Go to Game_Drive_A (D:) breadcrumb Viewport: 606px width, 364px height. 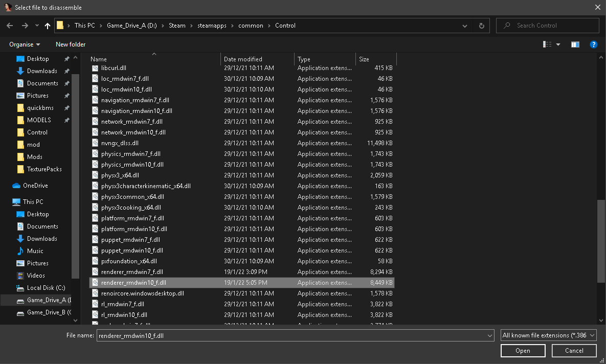pos(132,26)
